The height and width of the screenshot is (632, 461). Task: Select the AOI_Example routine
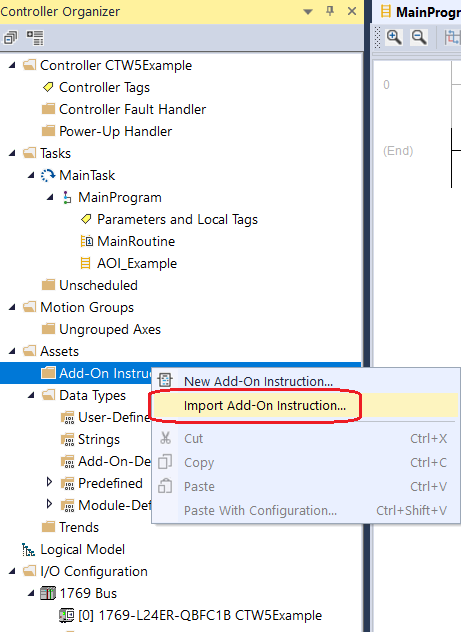click(137, 263)
